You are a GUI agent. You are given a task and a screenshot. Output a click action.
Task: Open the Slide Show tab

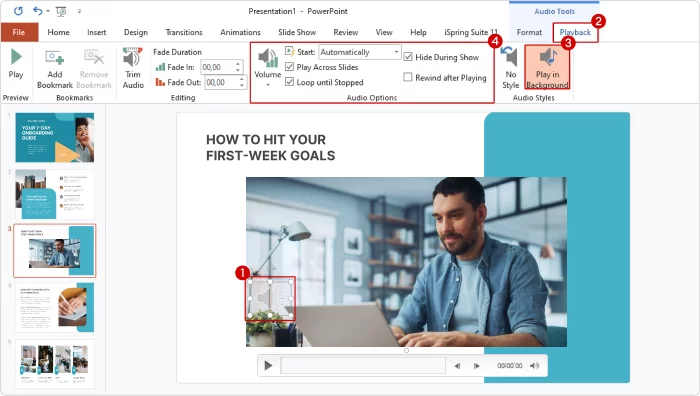tap(297, 32)
